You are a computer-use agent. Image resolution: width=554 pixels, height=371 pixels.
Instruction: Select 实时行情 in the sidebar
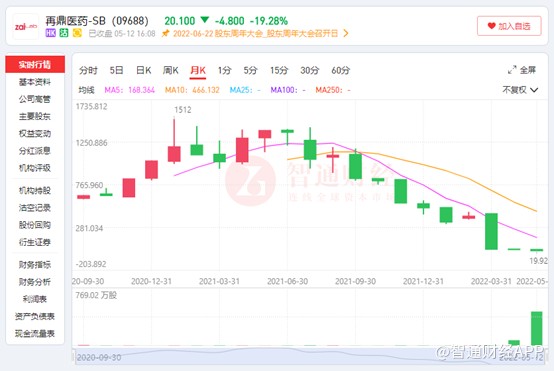coord(35,64)
